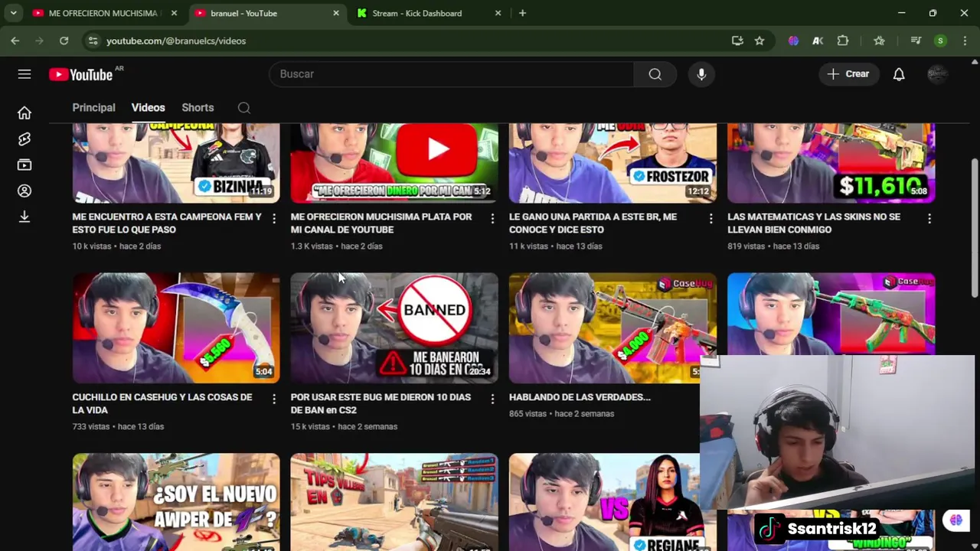980x551 pixels.
Task: Reload the page with the refresh button
Action: (x=64, y=41)
